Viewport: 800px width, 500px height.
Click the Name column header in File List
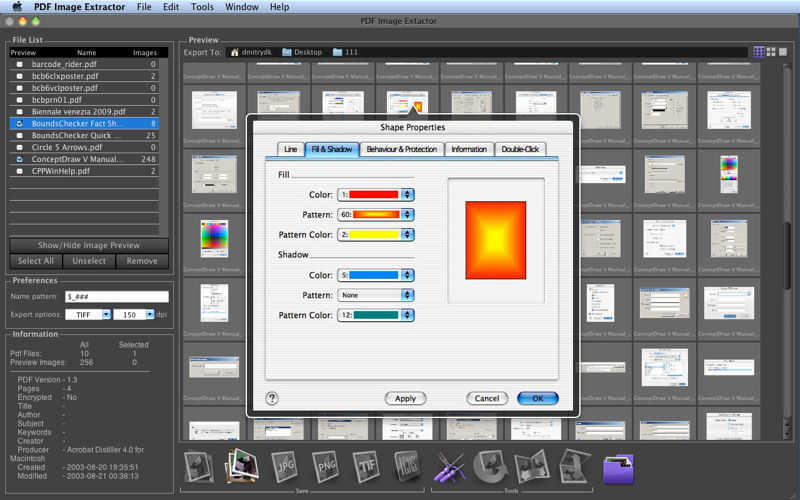coord(86,53)
